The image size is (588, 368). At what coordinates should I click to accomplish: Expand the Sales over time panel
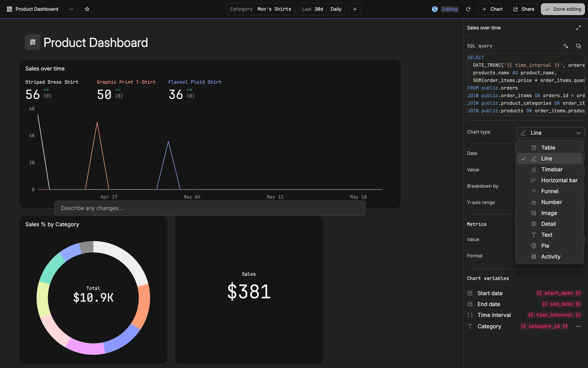coord(578,28)
